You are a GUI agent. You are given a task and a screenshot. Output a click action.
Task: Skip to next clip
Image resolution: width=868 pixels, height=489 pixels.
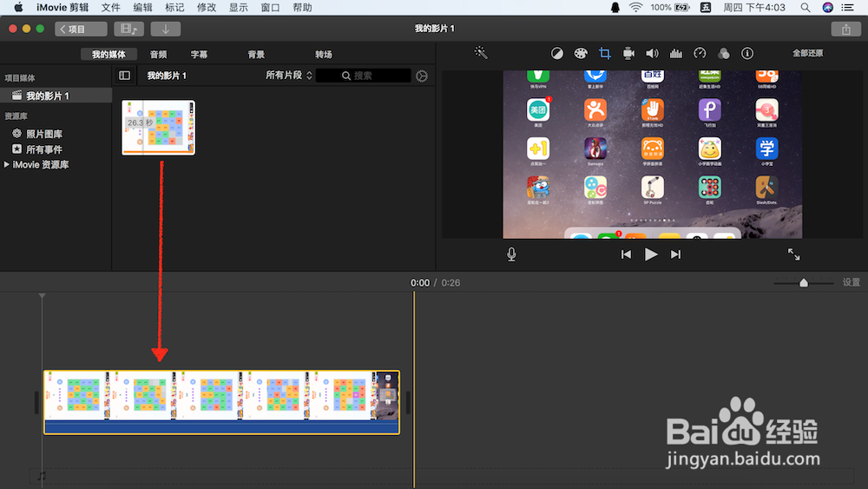(675, 254)
